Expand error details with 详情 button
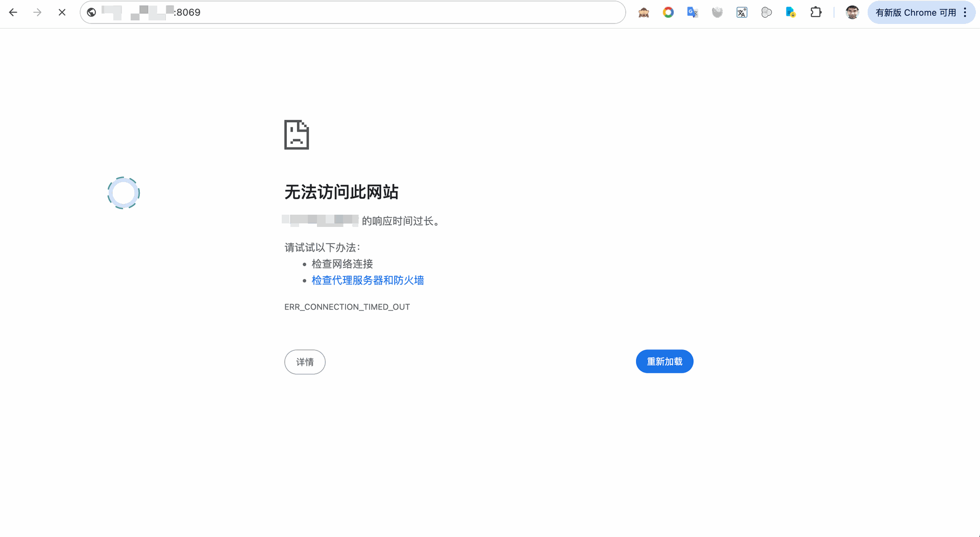The width and height of the screenshot is (980, 537). click(x=305, y=362)
